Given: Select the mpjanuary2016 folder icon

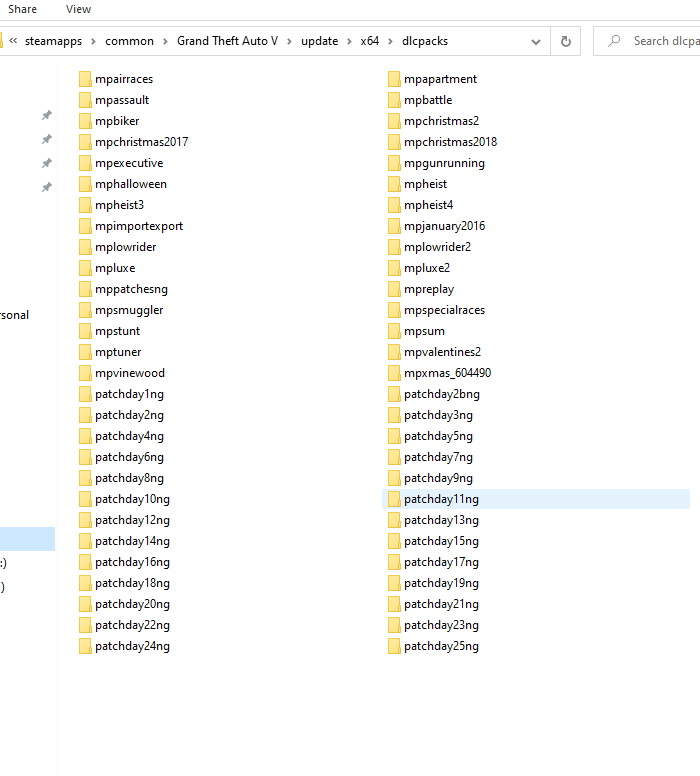Looking at the screenshot, I should [394, 226].
